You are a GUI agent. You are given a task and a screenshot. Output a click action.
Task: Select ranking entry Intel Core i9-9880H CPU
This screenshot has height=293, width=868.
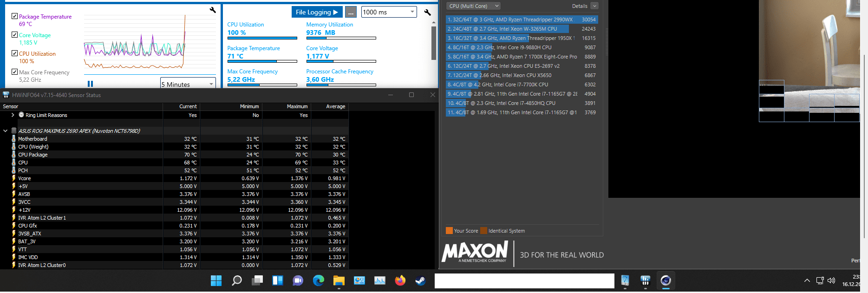pos(522,47)
